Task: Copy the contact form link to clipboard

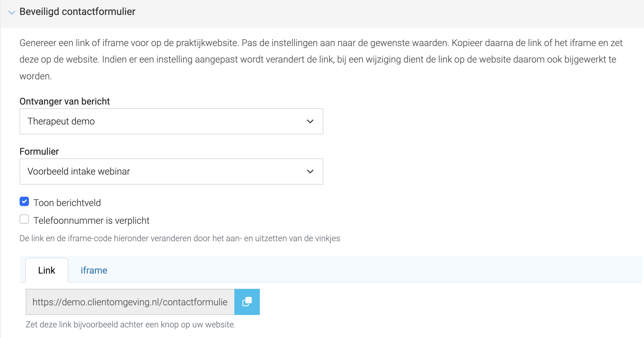Action: point(247,302)
